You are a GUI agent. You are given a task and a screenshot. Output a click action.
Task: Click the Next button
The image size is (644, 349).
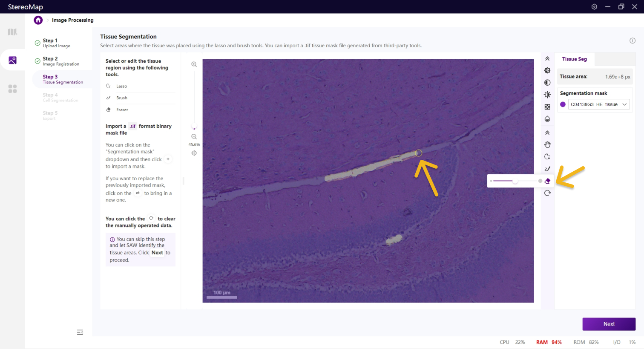click(x=609, y=324)
